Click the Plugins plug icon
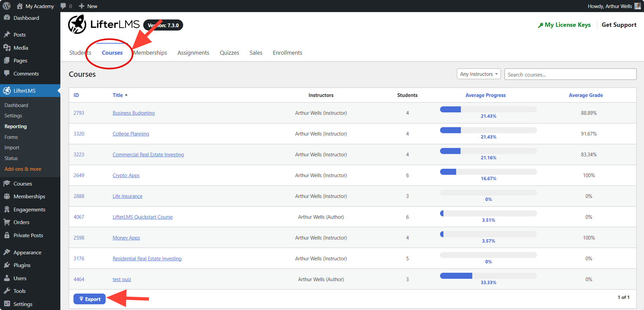Viewport: 644px width, 310px height. 7,265
